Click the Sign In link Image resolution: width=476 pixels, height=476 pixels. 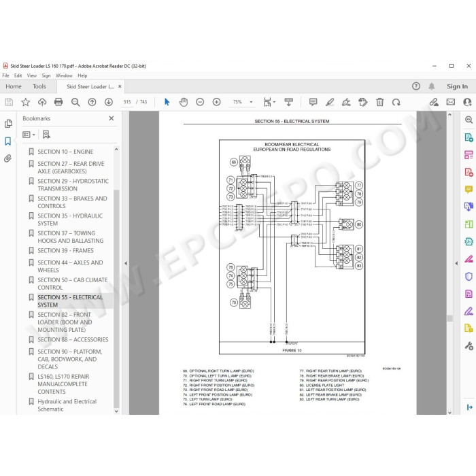pos(457,86)
